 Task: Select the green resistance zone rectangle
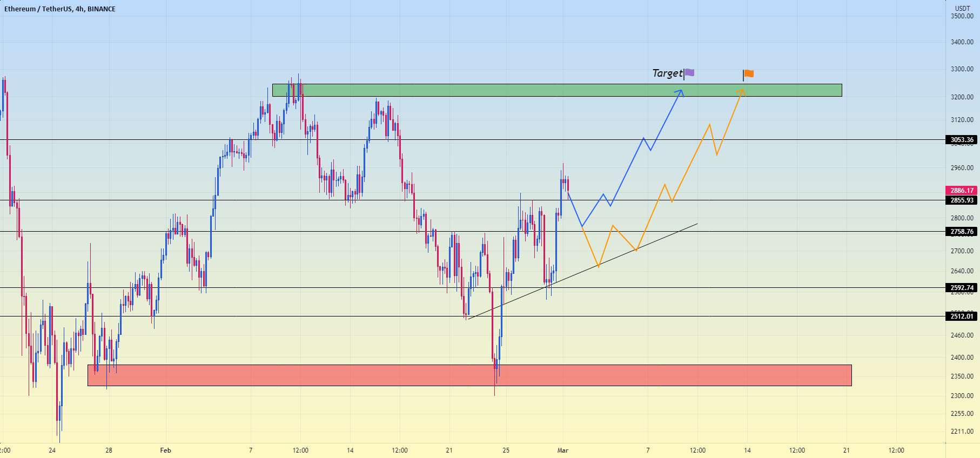(x=557, y=90)
